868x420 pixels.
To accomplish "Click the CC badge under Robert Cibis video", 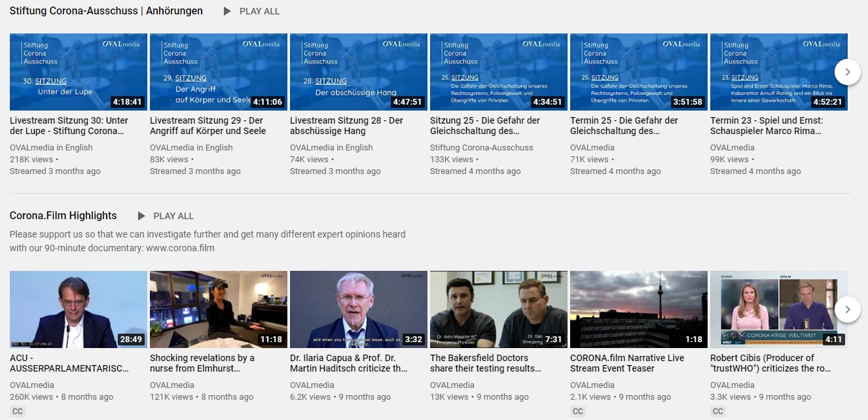I will (x=718, y=411).
